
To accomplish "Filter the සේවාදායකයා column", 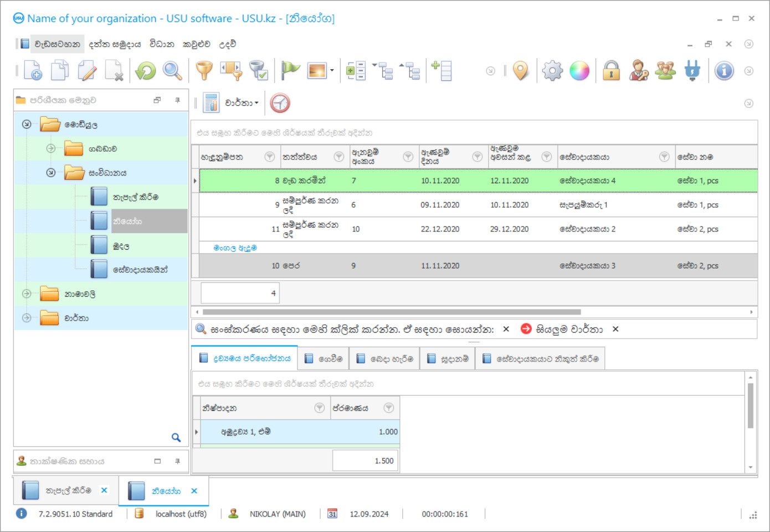I will click(664, 157).
